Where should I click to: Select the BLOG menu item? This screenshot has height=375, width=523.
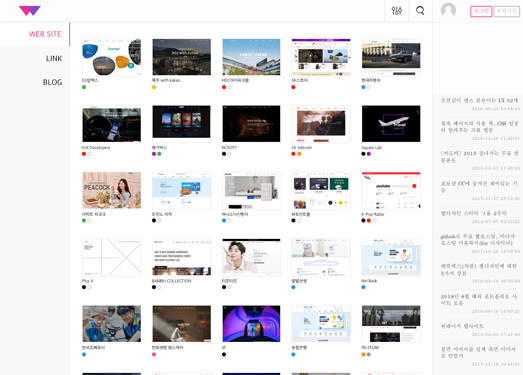[x=52, y=82]
